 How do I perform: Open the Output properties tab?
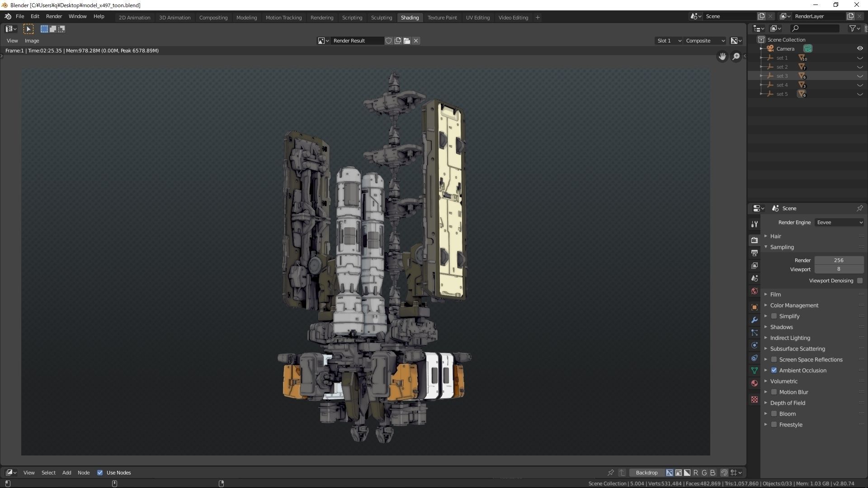pyautogui.click(x=754, y=253)
